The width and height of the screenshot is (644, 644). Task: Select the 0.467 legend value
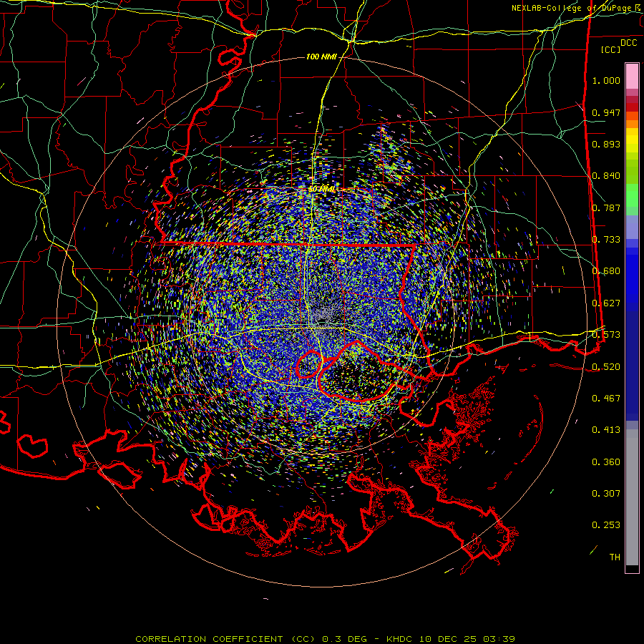point(606,399)
